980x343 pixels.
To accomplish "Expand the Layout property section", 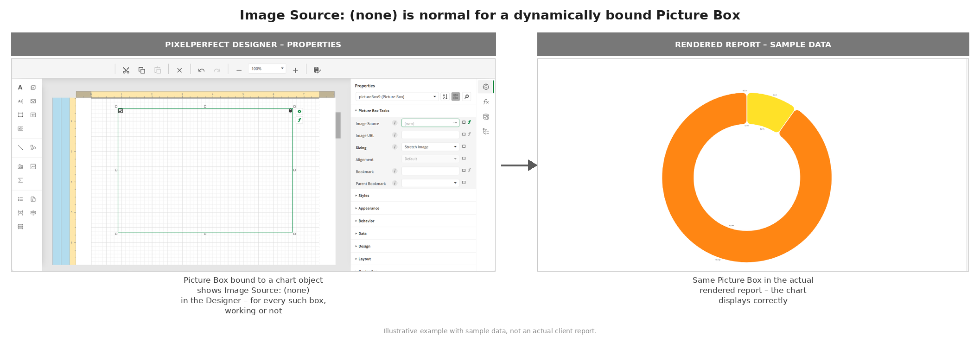I will 363,259.
